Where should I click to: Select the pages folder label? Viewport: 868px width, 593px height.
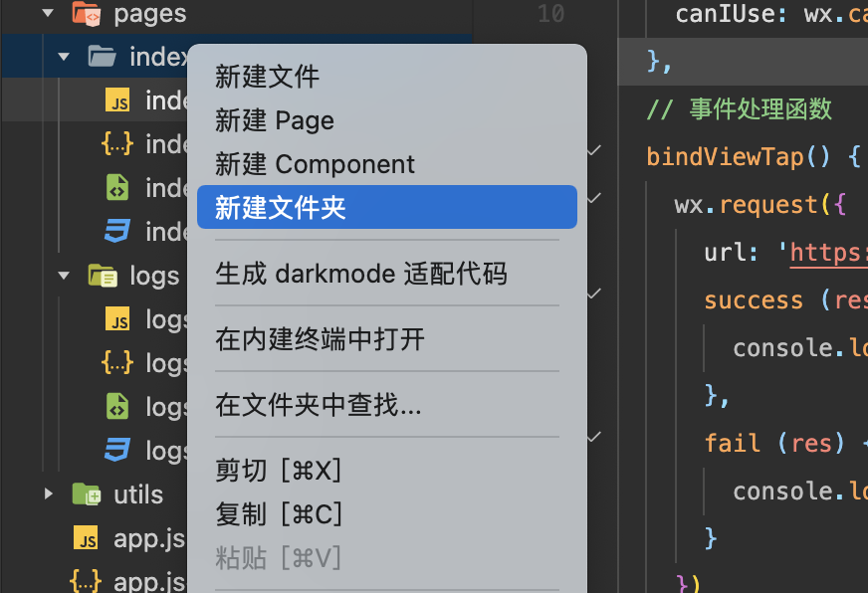pos(150,14)
